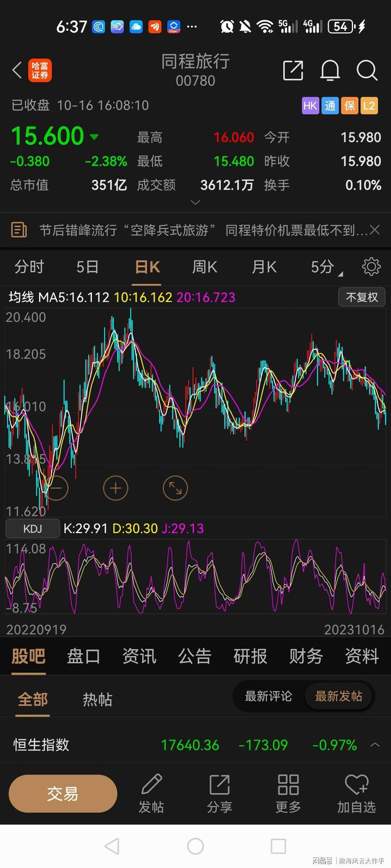
Task: Tap the 换手 0.10% value
Action: tap(363, 185)
